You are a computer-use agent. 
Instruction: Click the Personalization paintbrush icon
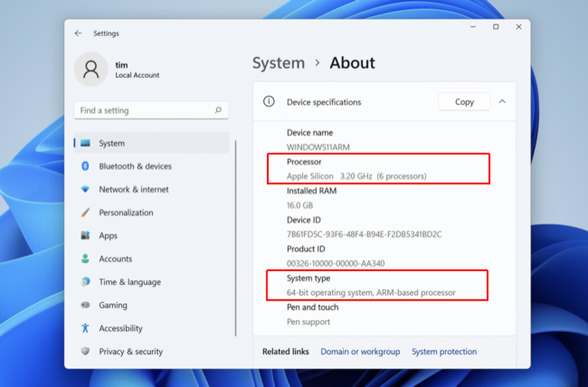click(85, 212)
